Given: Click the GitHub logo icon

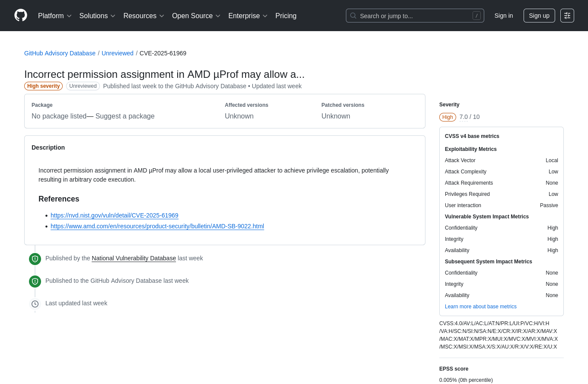Looking at the screenshot, I should [x=21, y=16].
